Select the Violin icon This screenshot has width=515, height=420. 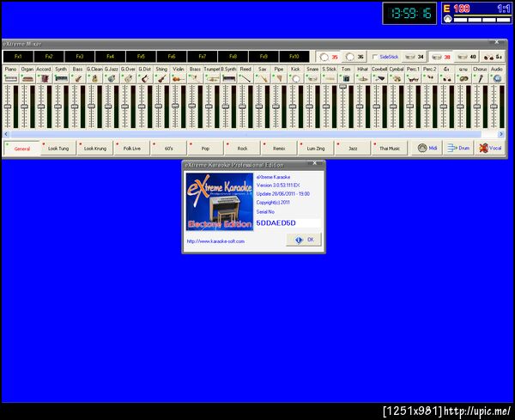[179, 78]
